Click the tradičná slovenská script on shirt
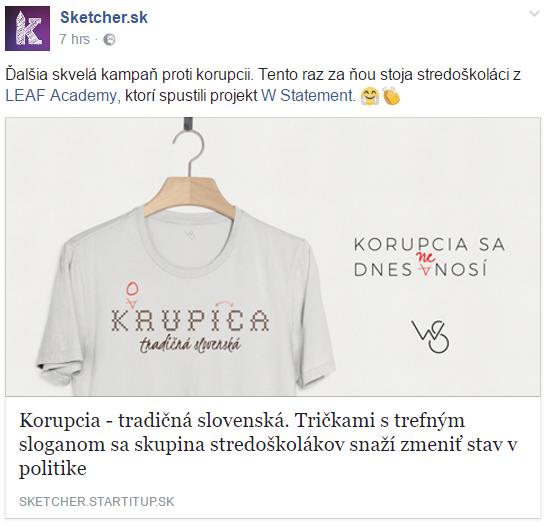 (x=190, y=345)
